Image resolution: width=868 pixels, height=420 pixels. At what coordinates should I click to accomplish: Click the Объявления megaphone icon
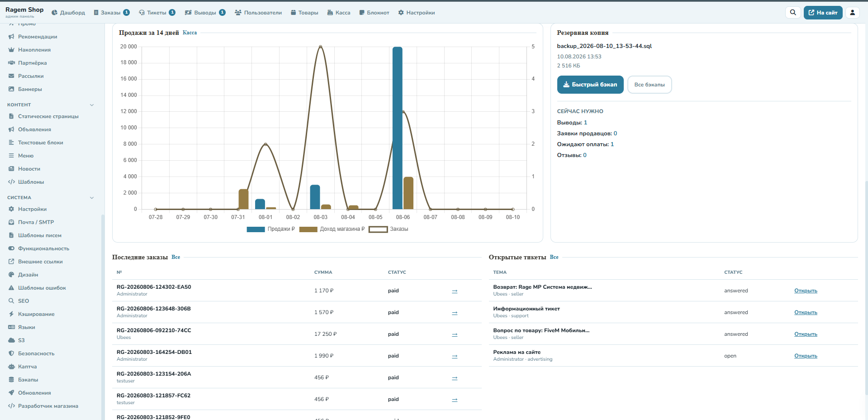point(11,129)
